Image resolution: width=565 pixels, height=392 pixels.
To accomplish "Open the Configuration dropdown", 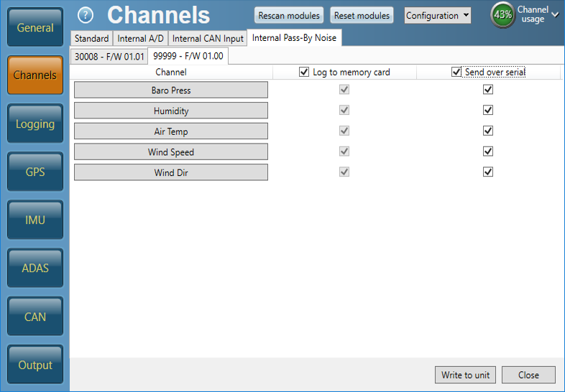I will pyautogui.click(x=438, y=16).
